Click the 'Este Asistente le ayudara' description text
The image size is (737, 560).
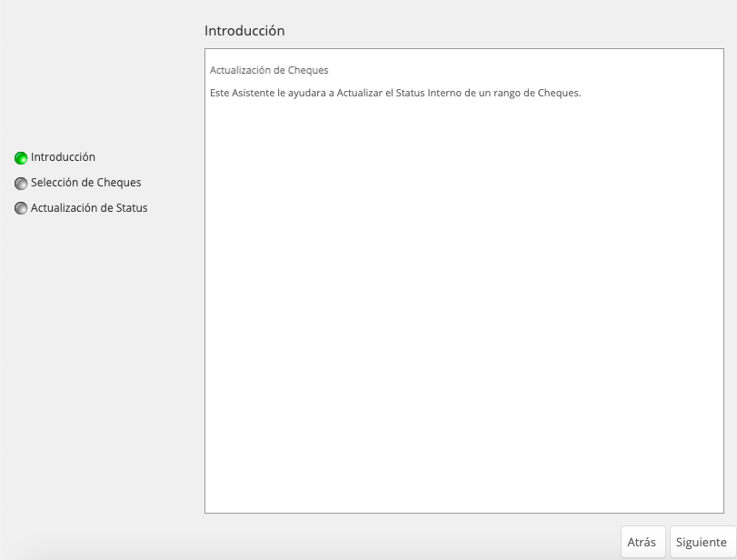click(395, 93)
